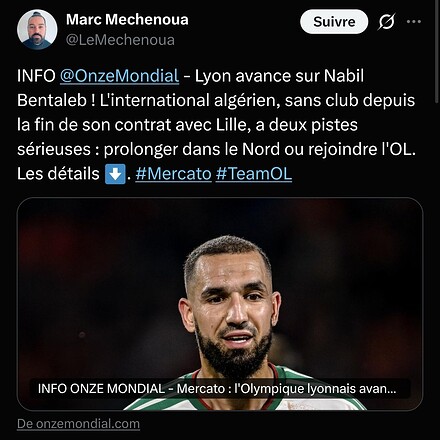The image size is (440, 440).
Task: Click the Grok slashed-circle icon
Action: point(387,22)
